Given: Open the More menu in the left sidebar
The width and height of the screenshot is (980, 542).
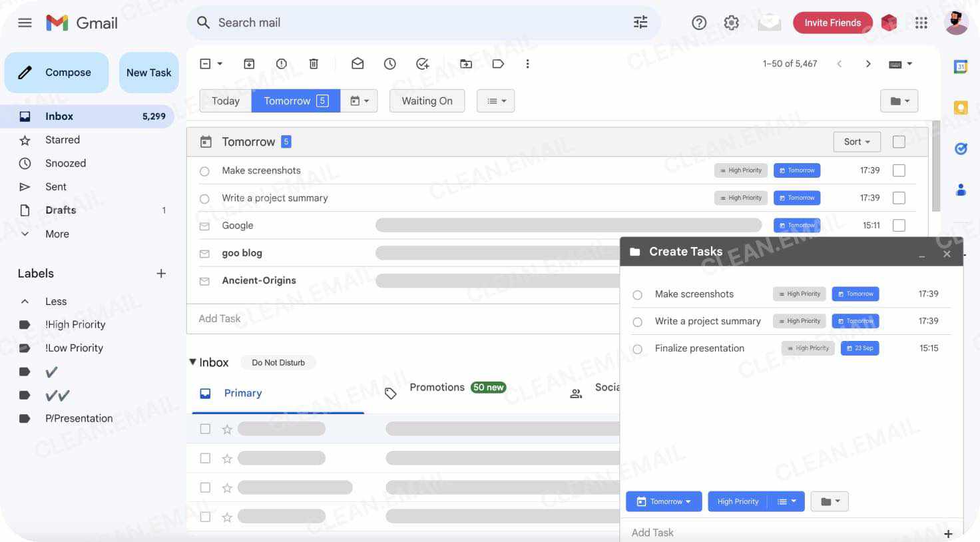Looking at the screenshot, I should click(57, 234).
